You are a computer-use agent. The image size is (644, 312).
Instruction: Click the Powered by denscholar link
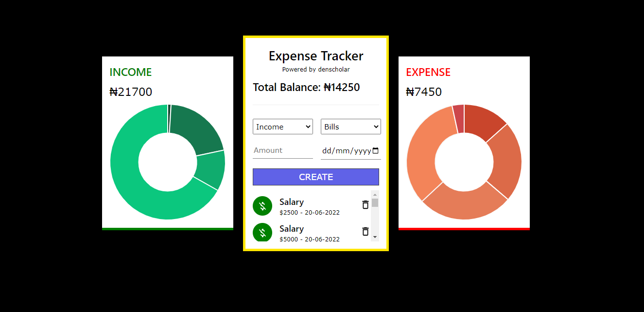click(x=315, y=69)
